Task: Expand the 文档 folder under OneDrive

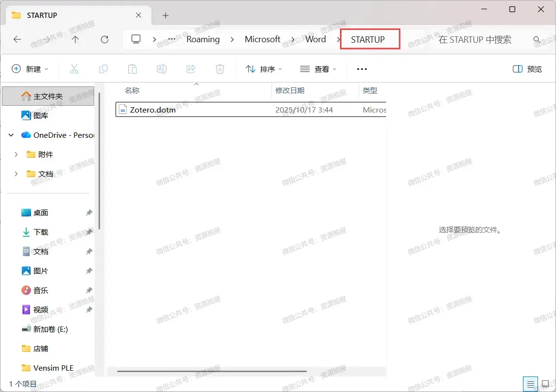Action: (x=16, y=174)
